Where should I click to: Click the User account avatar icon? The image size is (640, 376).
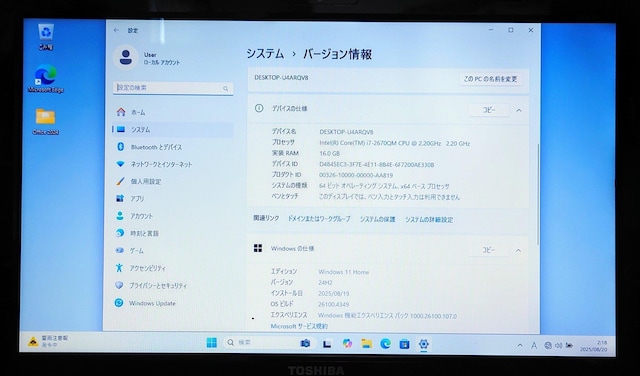[x=125, y=58]
